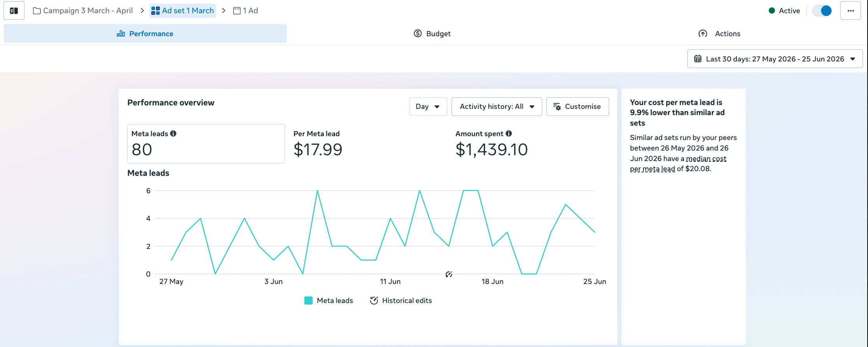Click the info icon beside Amount spent
868x347 pixels.
[x=509, y=133]
